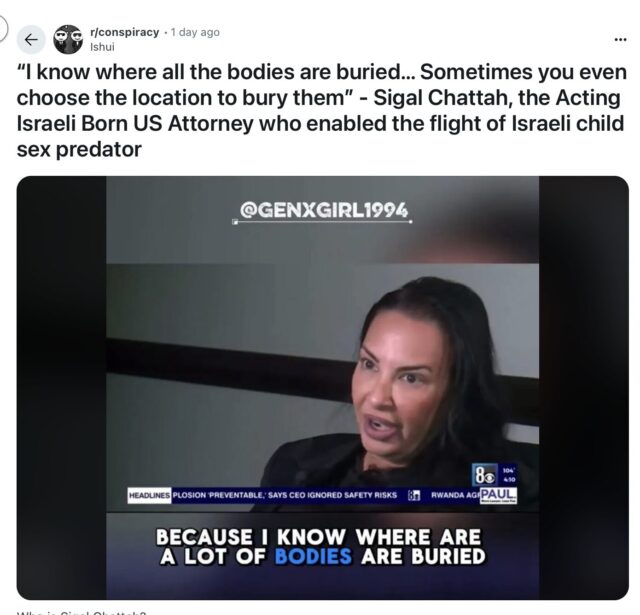Click the 104° temperature readout
The width and height of the screenshot is (640, 615).
[x=511, y=470]
